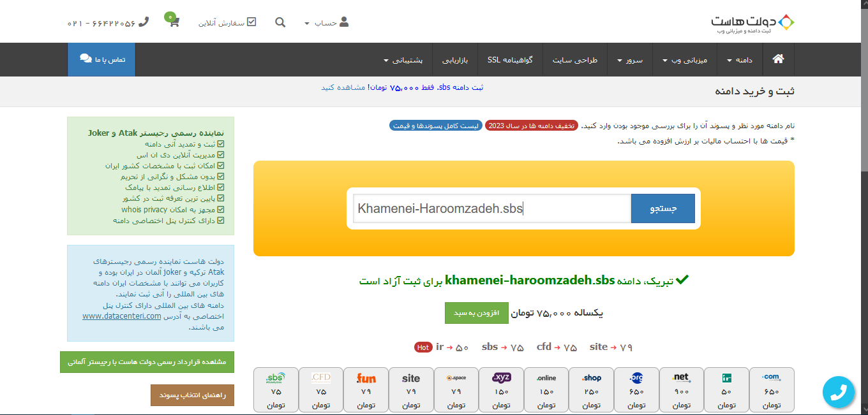Click checkbox next to بدون مشکل و نگرانی از تحریم
Viewport: 868px width, 415px height.
[x=221, y=177]
